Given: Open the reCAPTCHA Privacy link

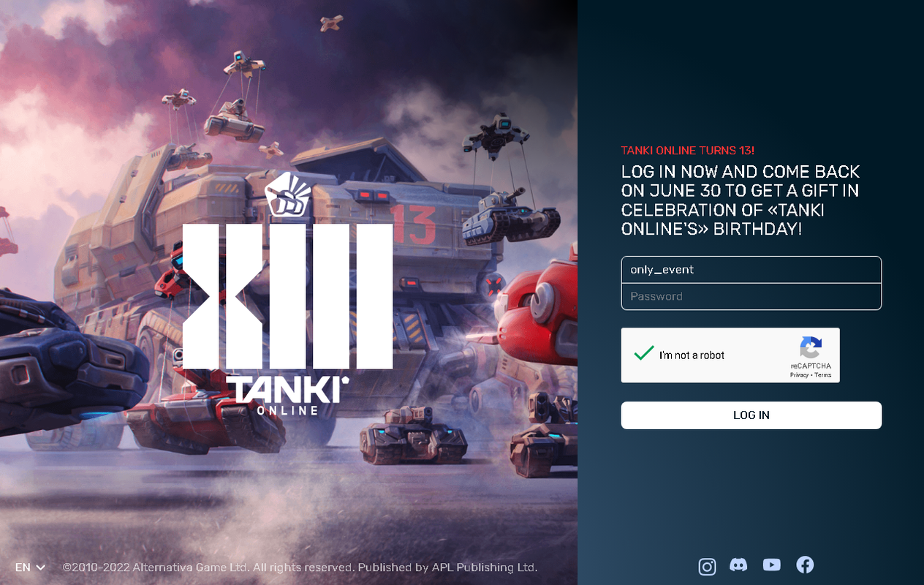Looking at the screenshot, I should 799,375.
